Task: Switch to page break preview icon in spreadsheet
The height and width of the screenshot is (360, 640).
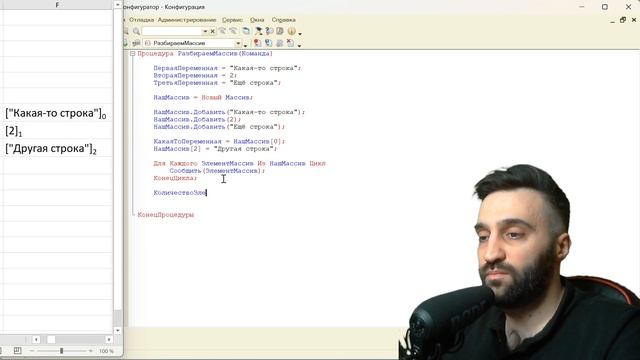Action: (x=17, y=351)
